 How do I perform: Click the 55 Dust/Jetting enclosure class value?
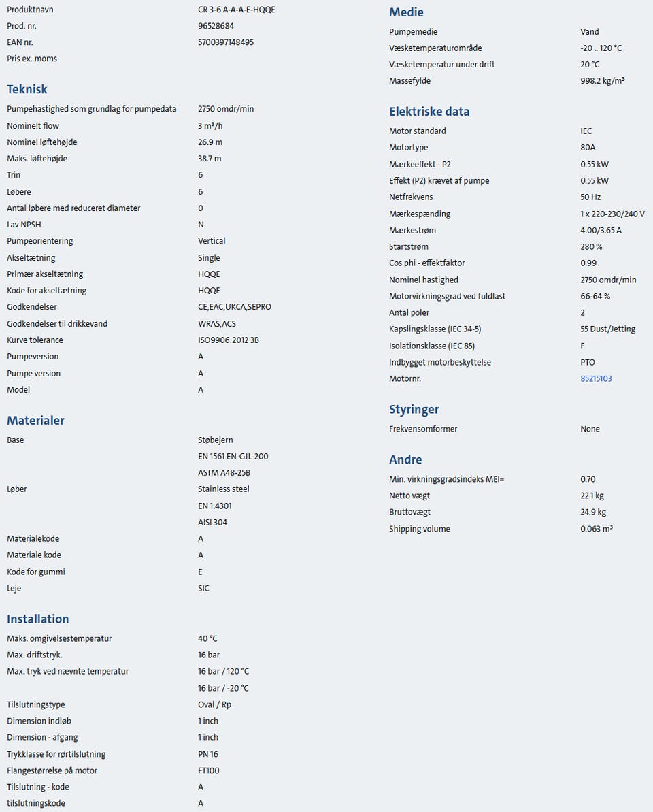tap(607, 329)
